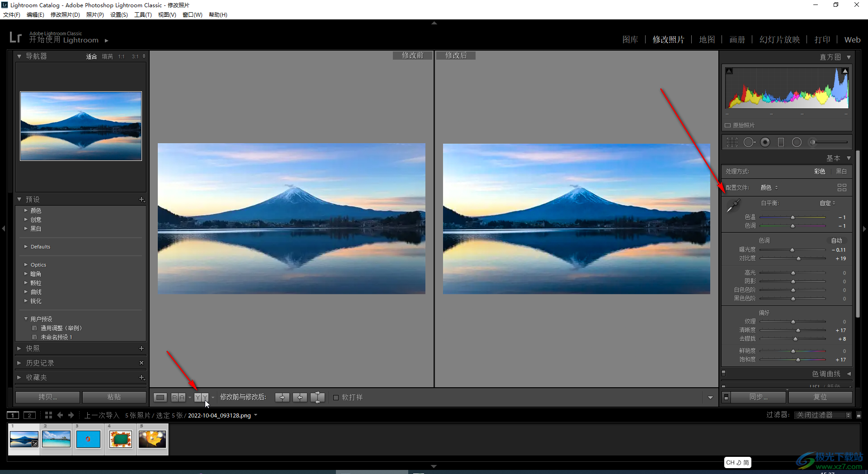The height and width of the screenshot is (474, 868).
Task: Click the Y|Y before/after view button
Action: pos(201,397)
